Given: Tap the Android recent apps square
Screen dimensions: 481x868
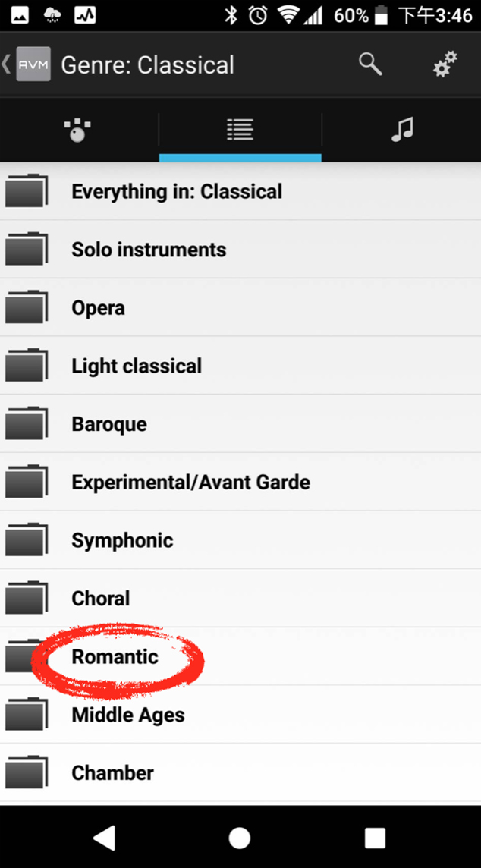Looking at the screenshot, I should click(375, 838).
